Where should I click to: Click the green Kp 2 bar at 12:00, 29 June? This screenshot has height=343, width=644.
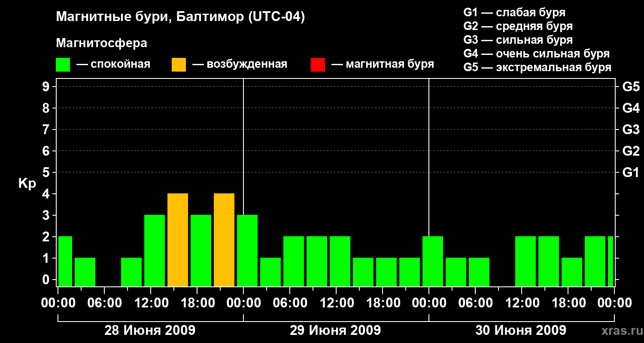click(x=340, y=262)
